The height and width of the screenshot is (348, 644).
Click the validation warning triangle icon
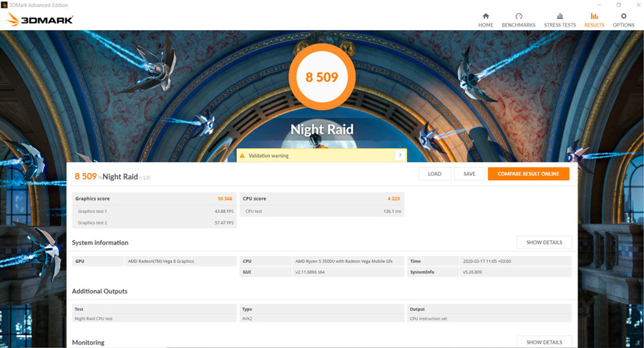pyautogui.click(x=242, y=156)
